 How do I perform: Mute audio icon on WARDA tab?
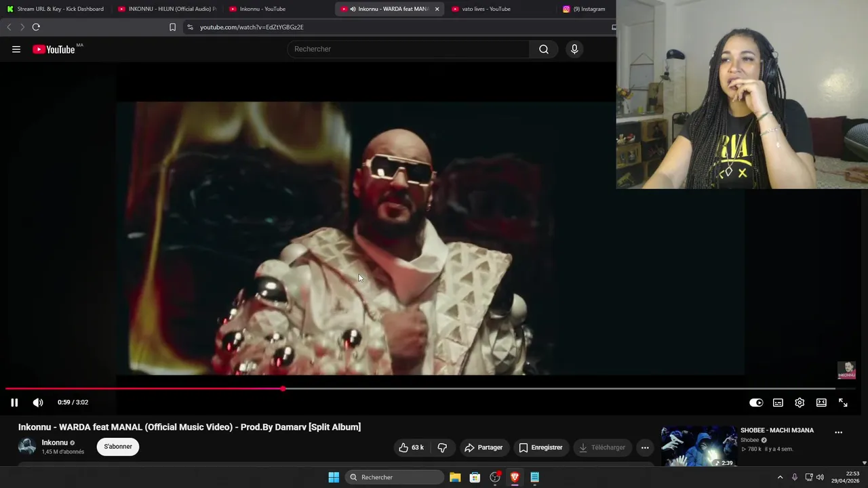pos(353,9)
